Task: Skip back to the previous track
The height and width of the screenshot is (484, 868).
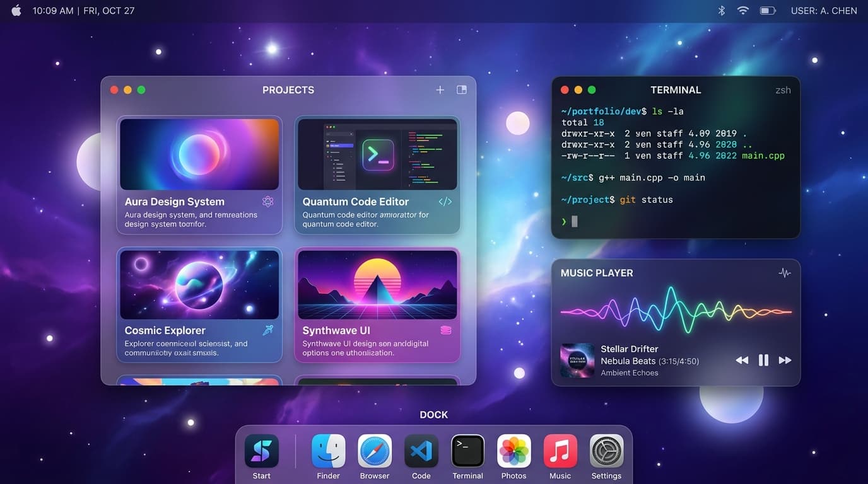Action: pos(742,360)
